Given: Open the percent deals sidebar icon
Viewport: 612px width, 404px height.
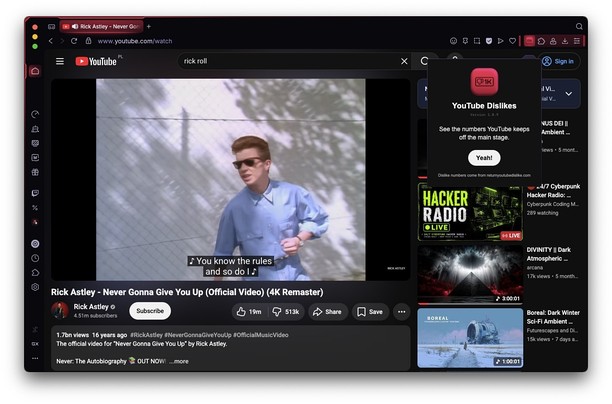Looking at the screenshot, I should [35, 208].
